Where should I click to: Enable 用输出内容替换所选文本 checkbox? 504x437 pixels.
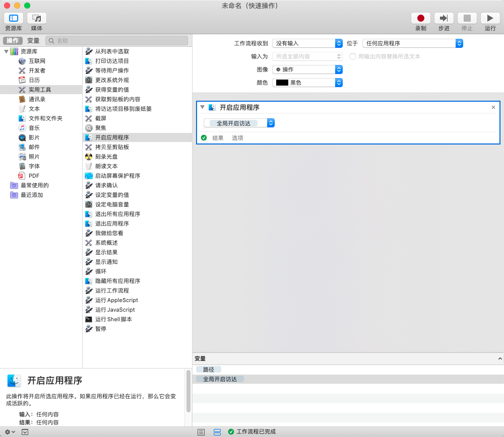pyautogui.click(x=353, y=56)
